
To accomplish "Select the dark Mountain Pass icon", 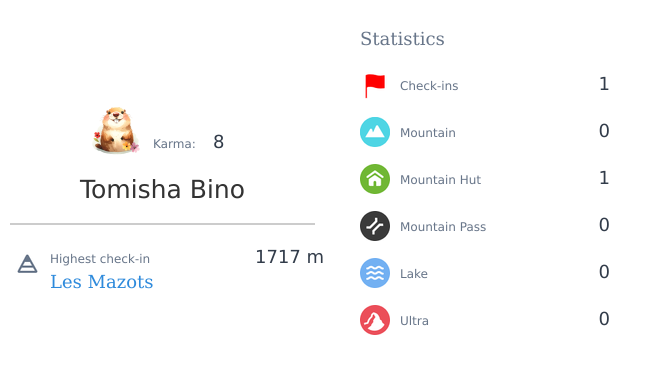I will tap(375, 226).
